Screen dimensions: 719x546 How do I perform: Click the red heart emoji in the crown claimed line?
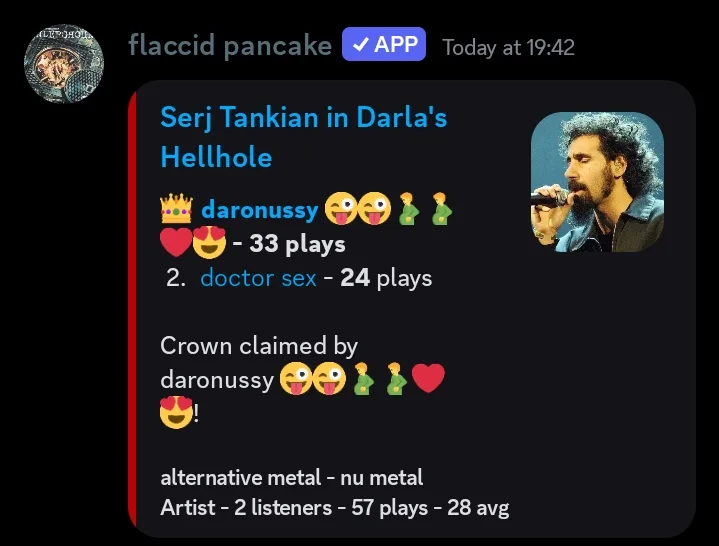[x=428, y=379]
